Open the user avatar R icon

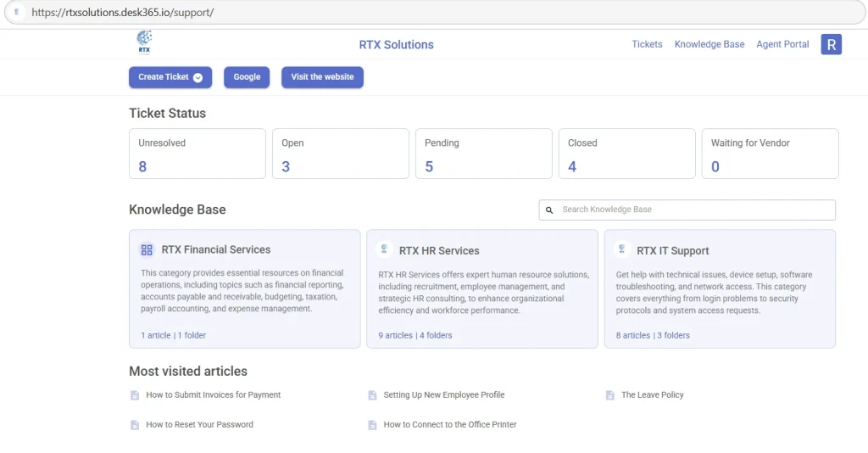point(831,44)
